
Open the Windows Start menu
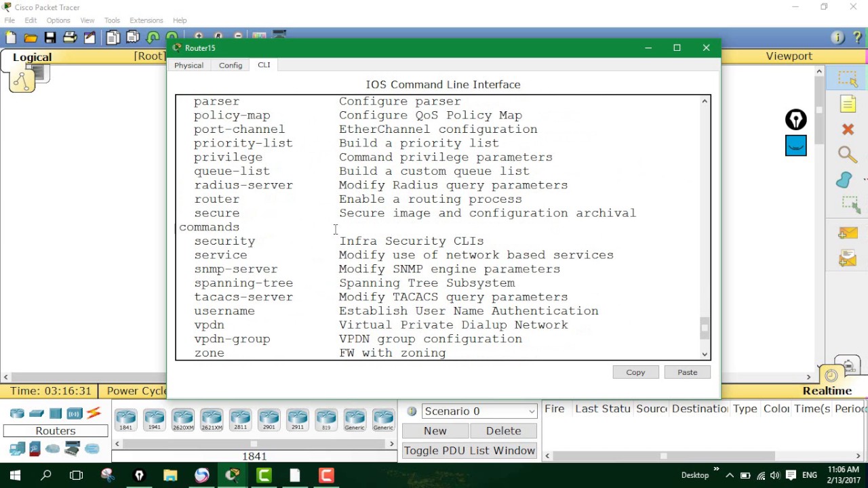(15, 475)
